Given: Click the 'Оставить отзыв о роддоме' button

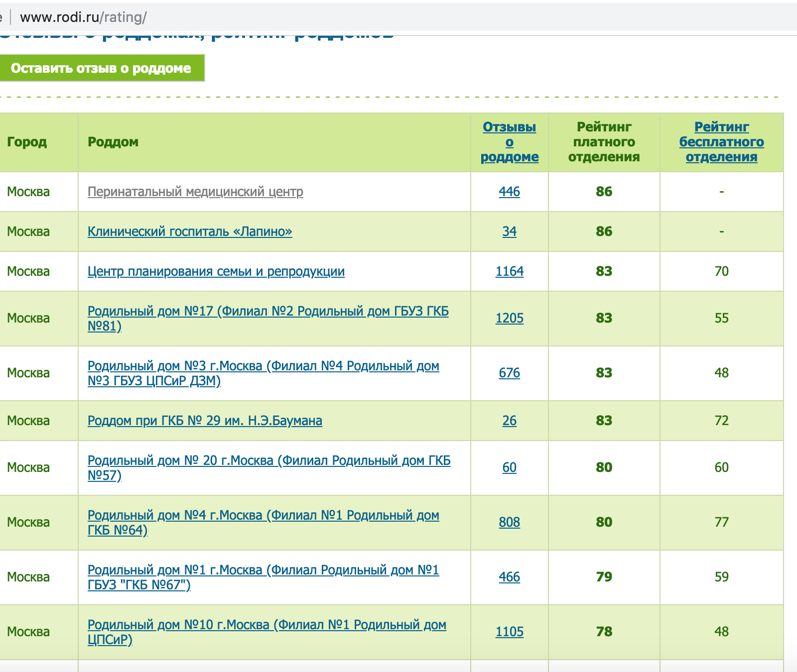Looking at the screenshot, I should click(101, 68).
